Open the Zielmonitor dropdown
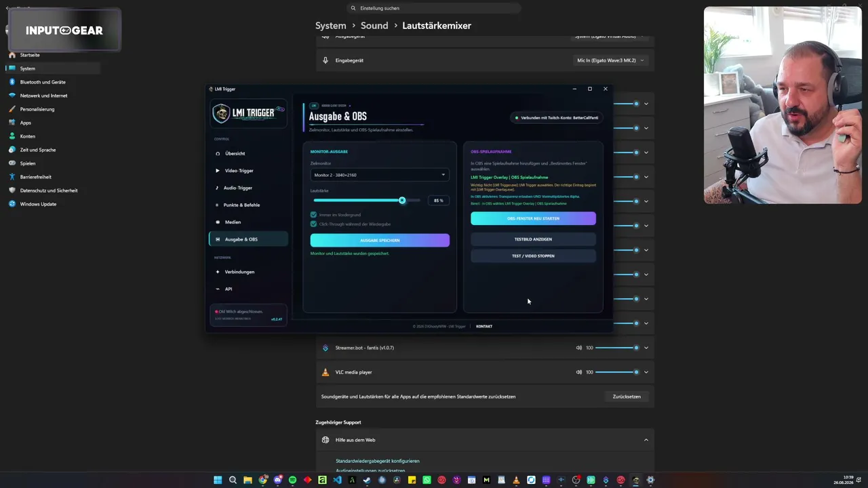 (380, 175)
